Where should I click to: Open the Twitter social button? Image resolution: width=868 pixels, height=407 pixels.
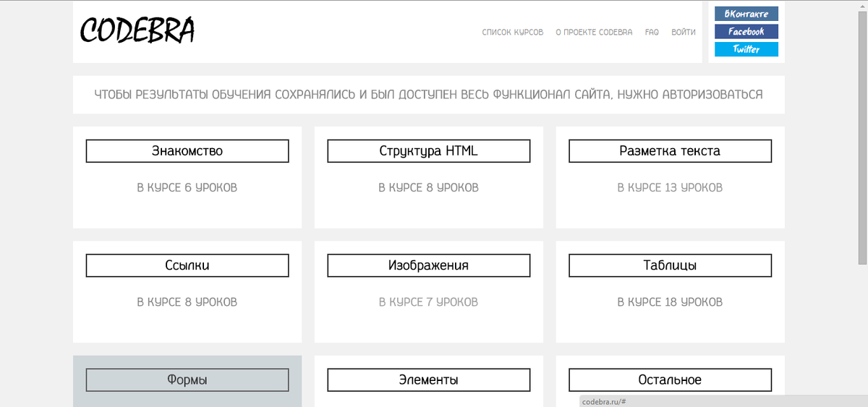[x=746, y=49]
